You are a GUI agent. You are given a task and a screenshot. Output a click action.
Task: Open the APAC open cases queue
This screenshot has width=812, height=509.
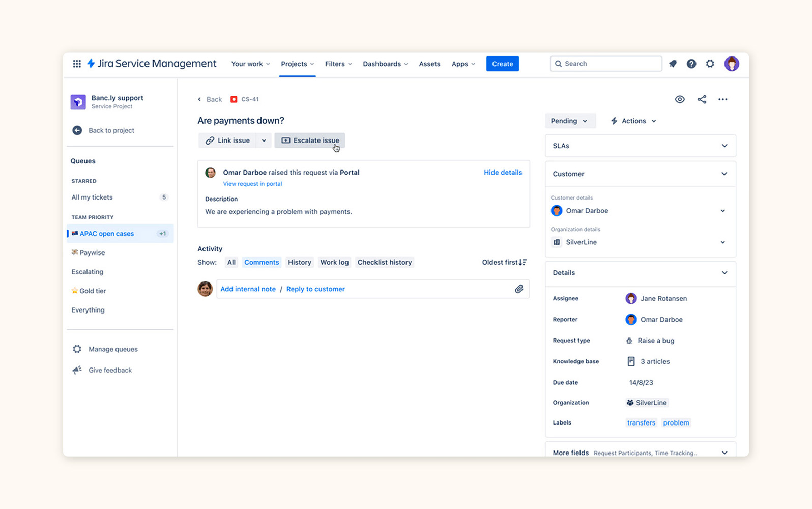tap(120, 234)
